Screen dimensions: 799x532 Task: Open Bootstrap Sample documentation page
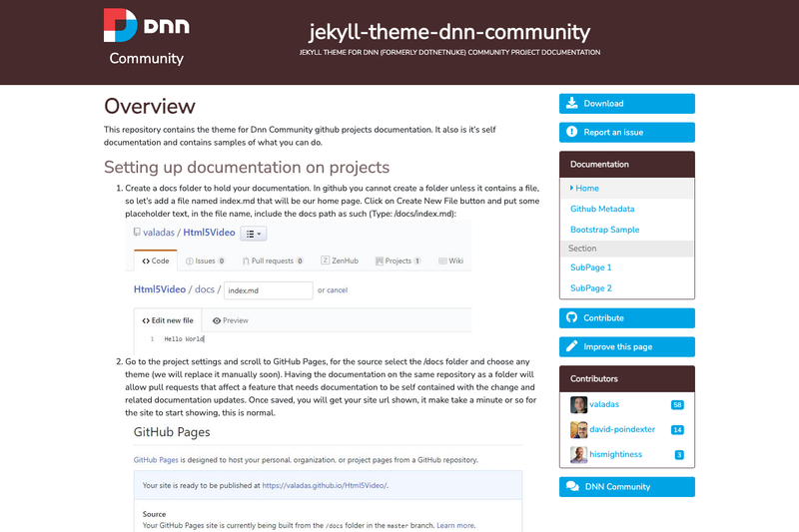[605, 230]
